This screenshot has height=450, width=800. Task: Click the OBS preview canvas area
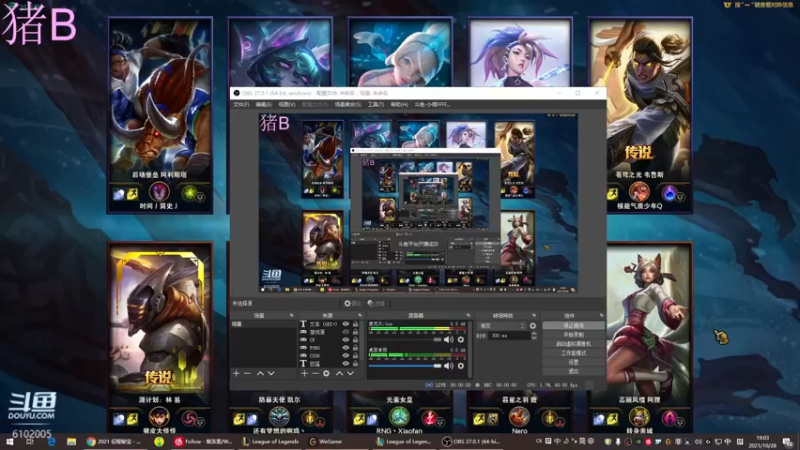tap(418, 203)
